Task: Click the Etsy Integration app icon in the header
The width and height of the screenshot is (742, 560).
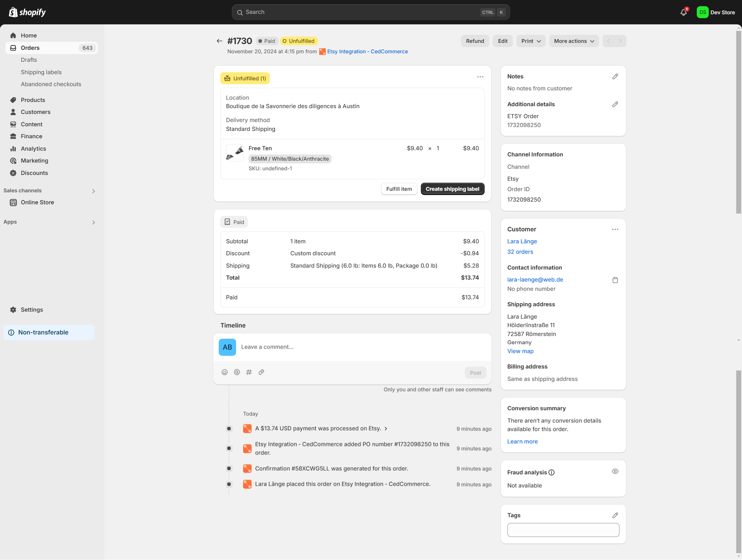Action: (x=322, y=51)
